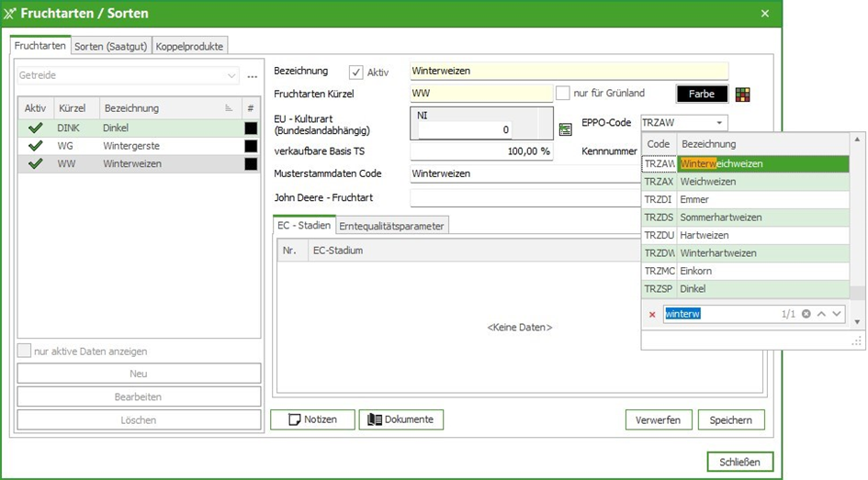
Task: Select Sommerhartweizen from the EPPO list
Action: pyautogui.click(x=721, y=218)
